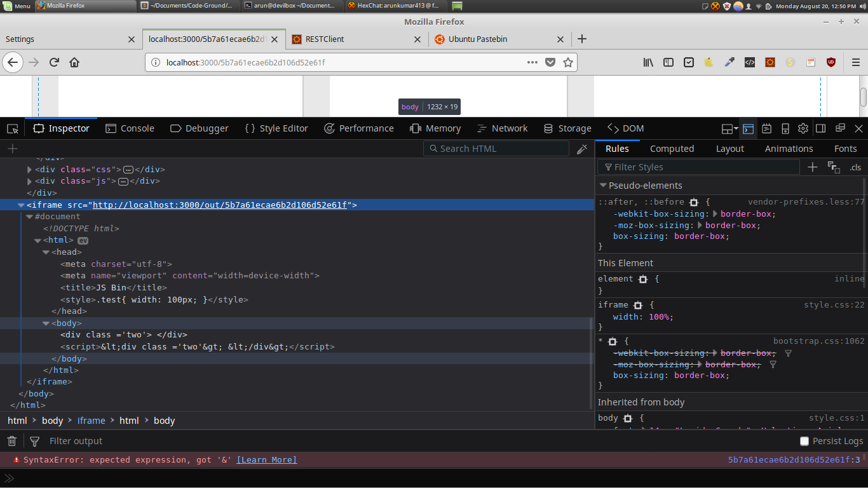Select the Computed sidebar tab
The width and height of the screenshot is (868, 488).
coord(672,149)
